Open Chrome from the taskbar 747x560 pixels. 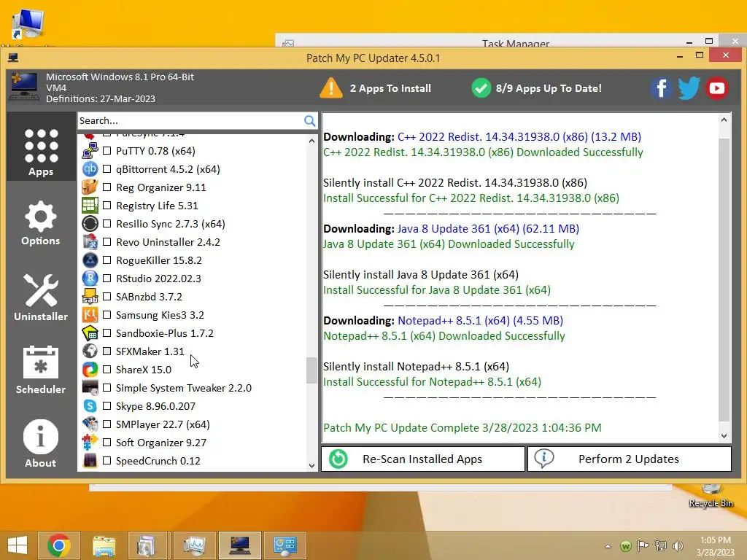59,545
